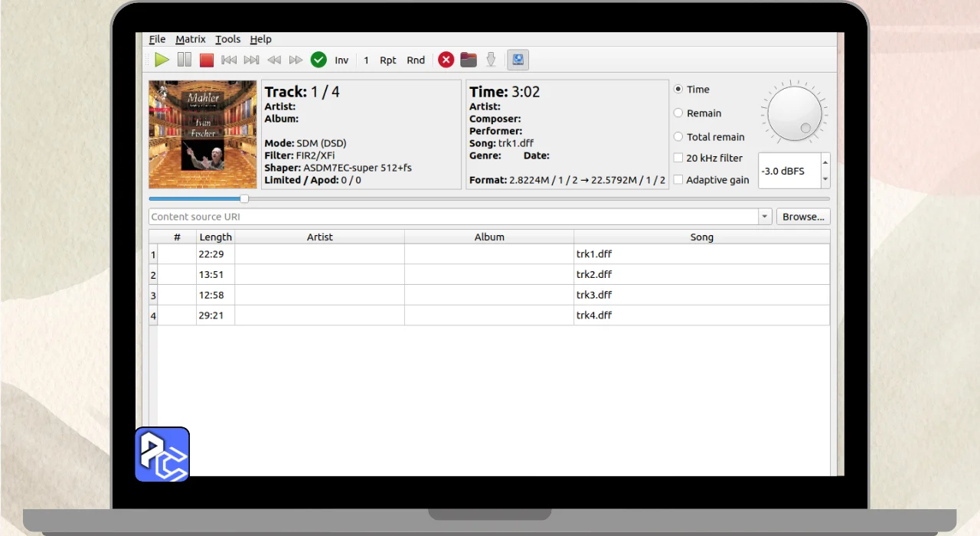The image size is (980, 536).
Task: Select the Total remain time option
Action: point(678,137)
